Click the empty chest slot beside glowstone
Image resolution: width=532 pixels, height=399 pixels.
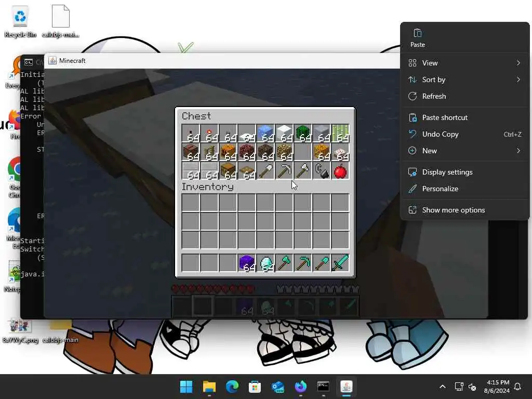tap(303, 152)
